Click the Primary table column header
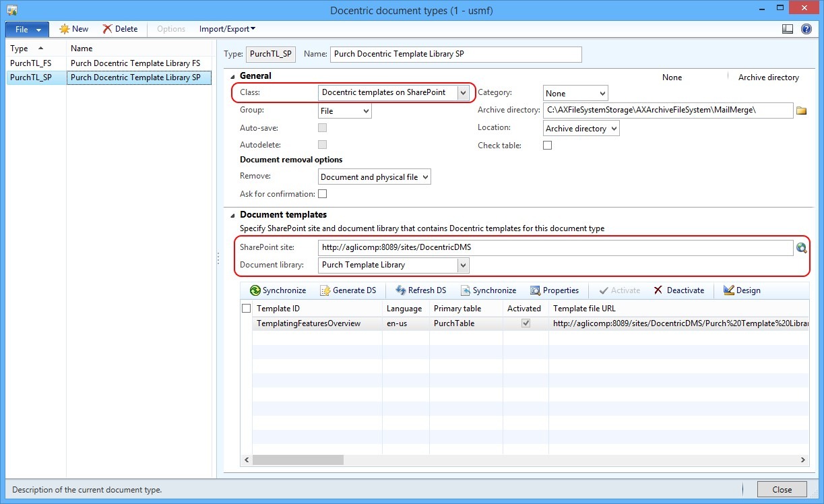This screenshot has width=824, height=504. point(466,309)
